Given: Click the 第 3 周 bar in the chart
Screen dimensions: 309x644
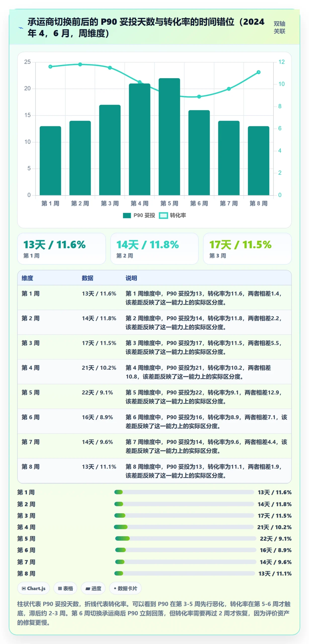Looking at the screenshot, I should coord(110,150).
